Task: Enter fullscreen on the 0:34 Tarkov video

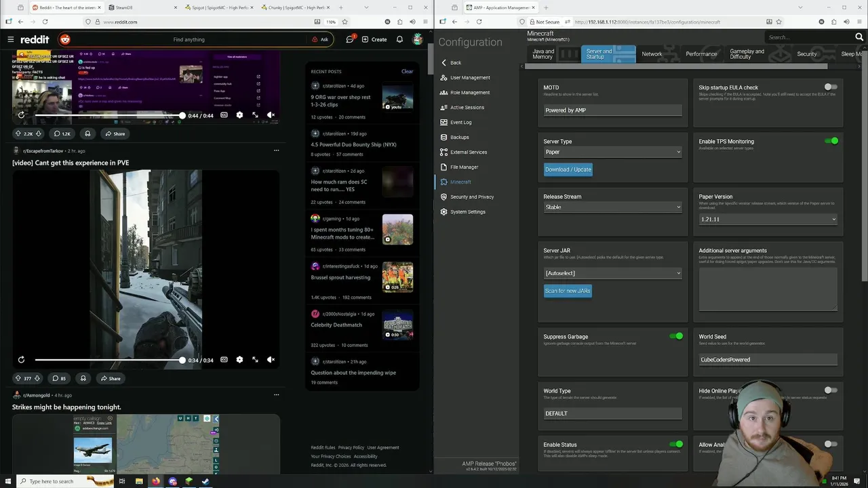Action: [255, 360]
